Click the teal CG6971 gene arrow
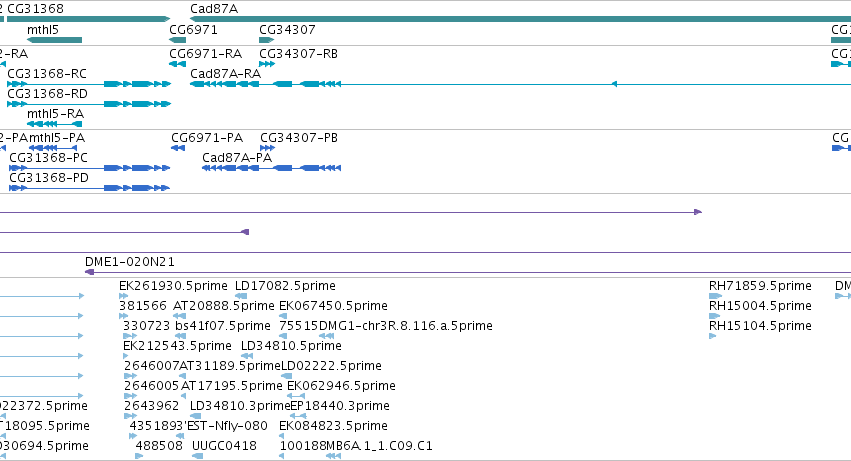Image resolution: width=851 pixels, height=461 pixels. pos(177,40)
